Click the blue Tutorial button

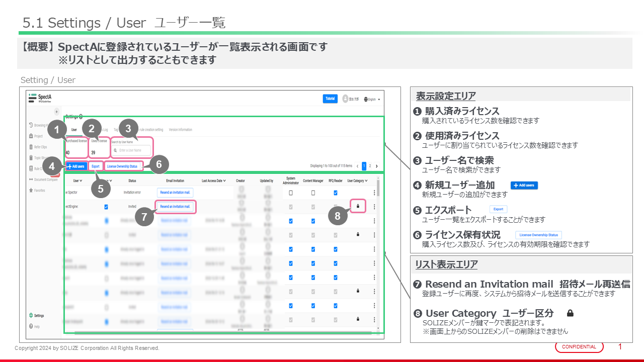[330, 99]
